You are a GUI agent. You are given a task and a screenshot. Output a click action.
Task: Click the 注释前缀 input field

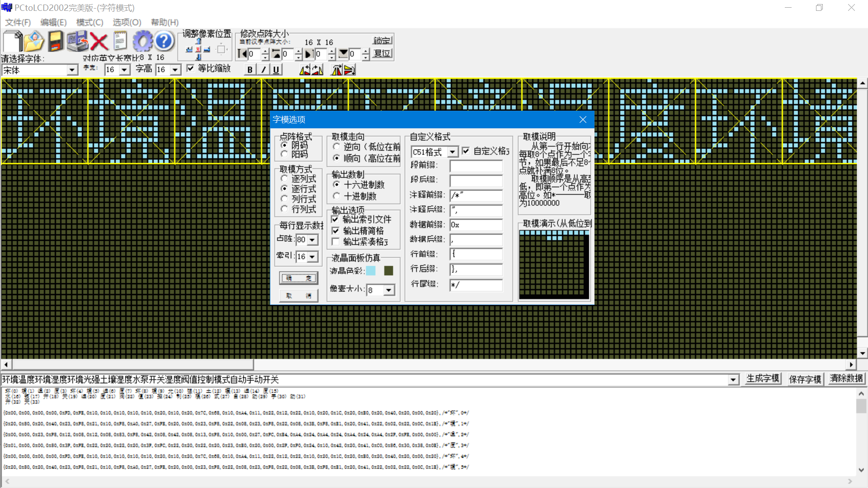tap(476, 195)
